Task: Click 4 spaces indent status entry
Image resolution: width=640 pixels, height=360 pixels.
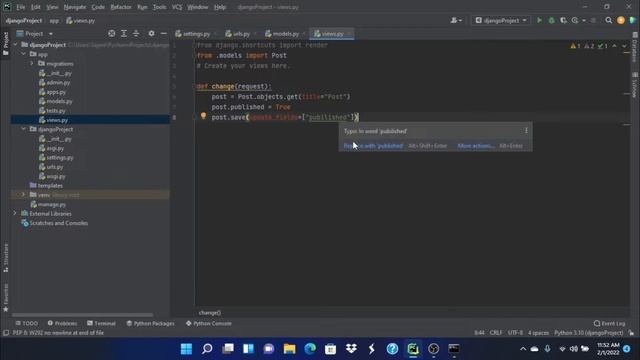Action: click(538, 333)
